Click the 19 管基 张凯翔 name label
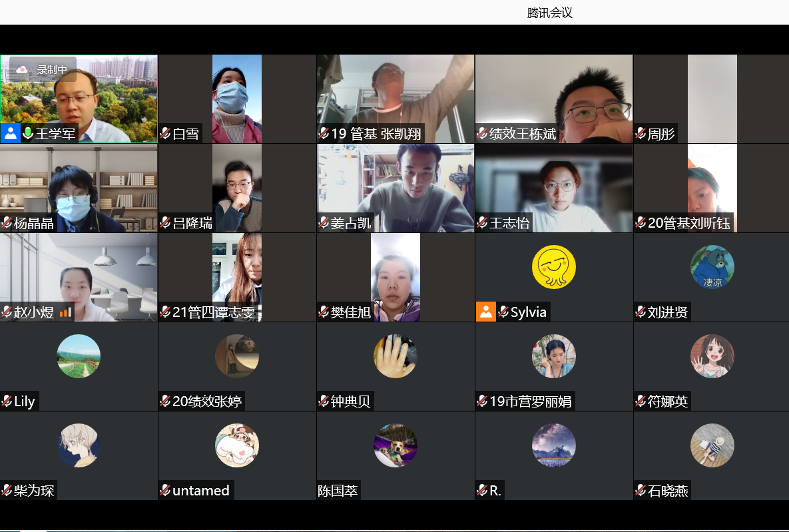789x532 pixels. 376,134
